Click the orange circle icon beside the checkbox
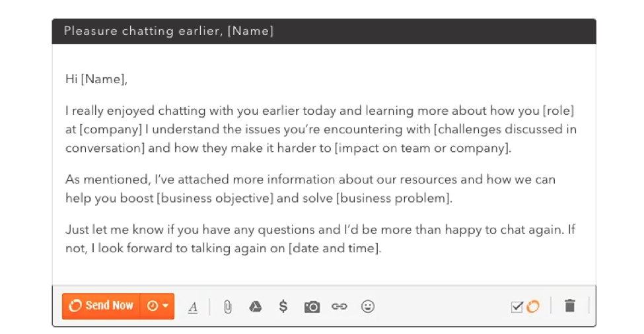The image size is (644, 334). (x=532, y=306)
